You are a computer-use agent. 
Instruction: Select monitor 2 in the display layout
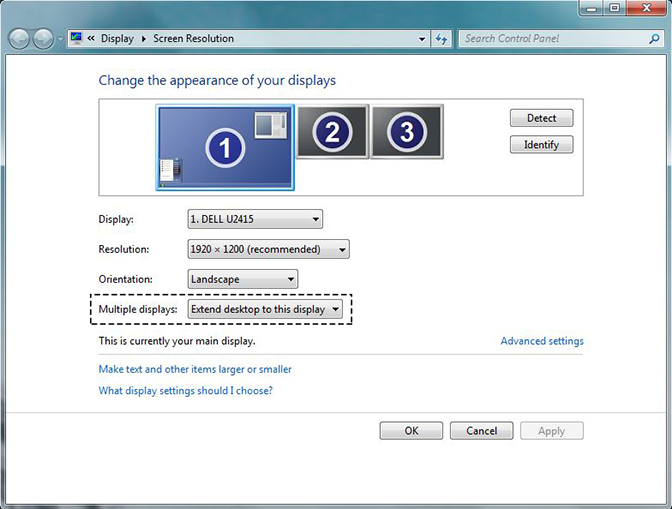332,131
